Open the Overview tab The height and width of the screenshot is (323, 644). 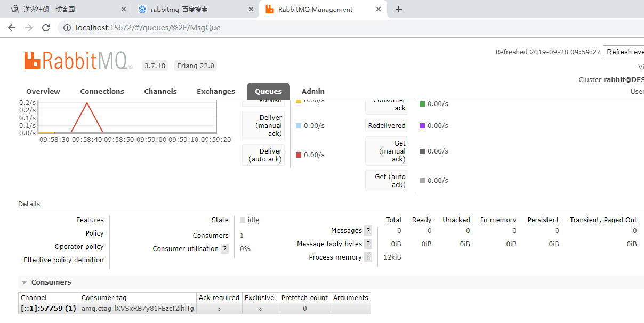pos(43,91)
